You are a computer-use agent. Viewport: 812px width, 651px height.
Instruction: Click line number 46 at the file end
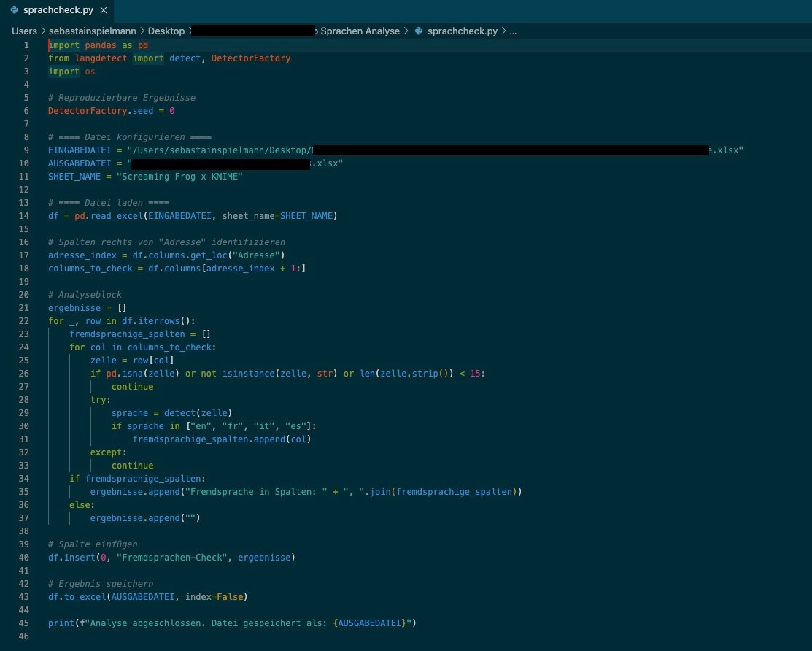tap(24, 636)
